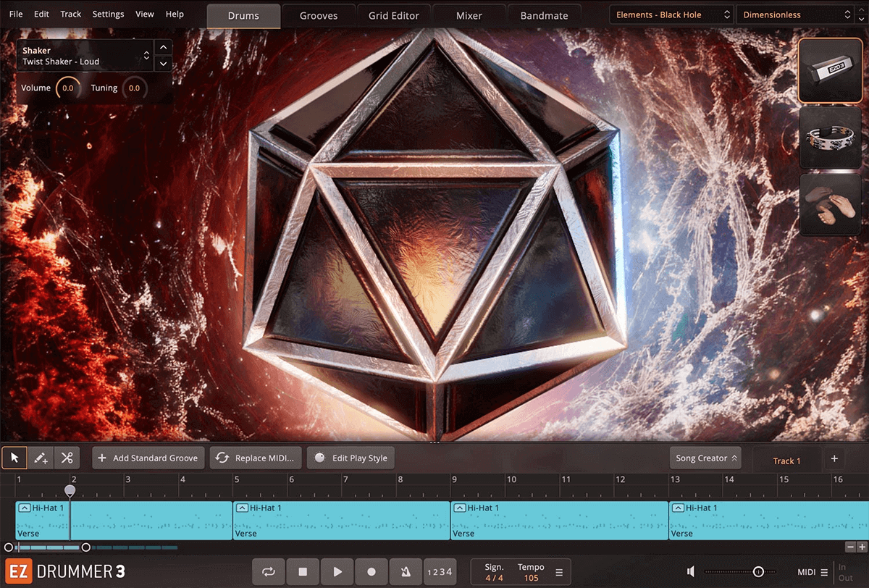Enable loop playback
The image size is (869, 588).
(268, 571)
